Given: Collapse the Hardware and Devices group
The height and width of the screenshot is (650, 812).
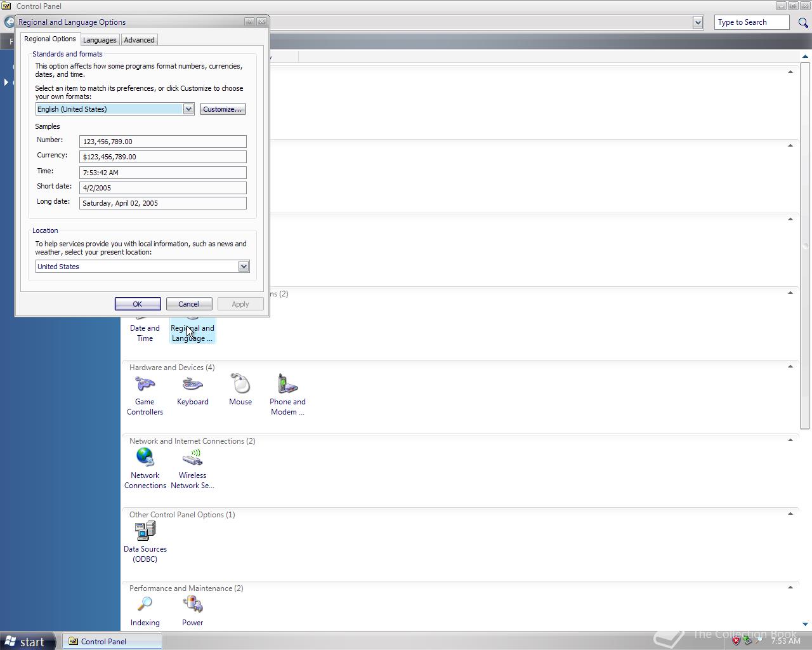Looking at the screenshot, I should (x=790, y=366).
